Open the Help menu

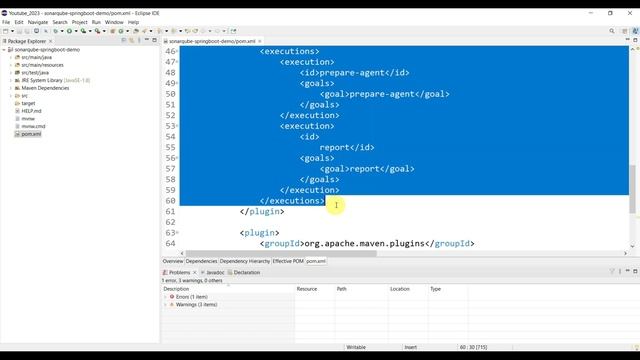133,22
